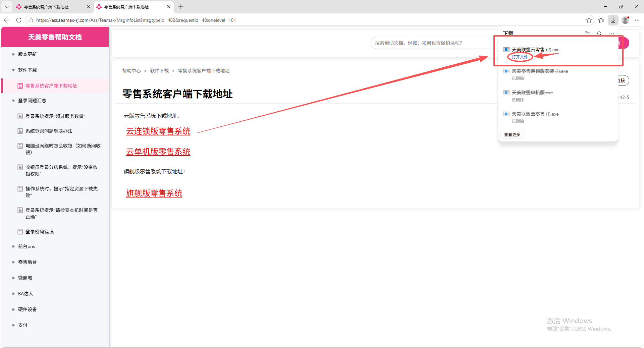Image resolution: width=644 pixels, height=348 pixels.
Task: Click 查看更多 in downloads panel
Action: click(x=512, y=135)
